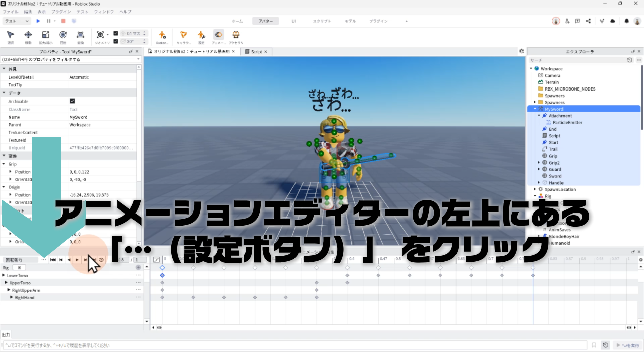Toggle loop playback in animation editor

[x=101, y=260]
